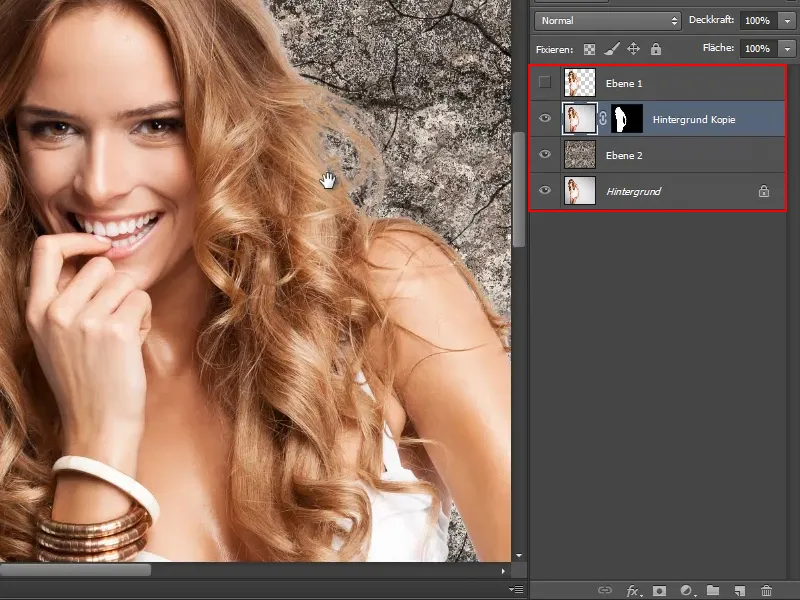Viewport: 800px width, 600px height.
Task: Create a new layer group folder
Action: click(713, 591)
